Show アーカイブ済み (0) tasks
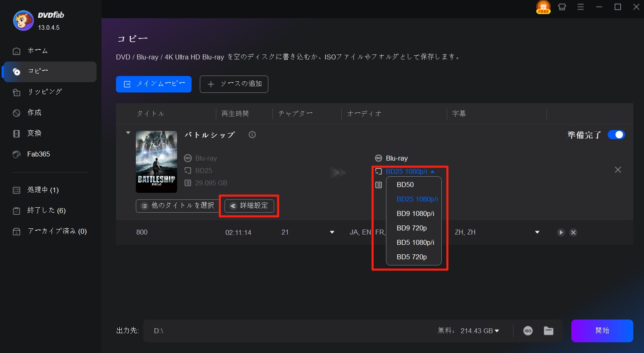The height and width of the screenshot is (353, 644). coord(50,231)
